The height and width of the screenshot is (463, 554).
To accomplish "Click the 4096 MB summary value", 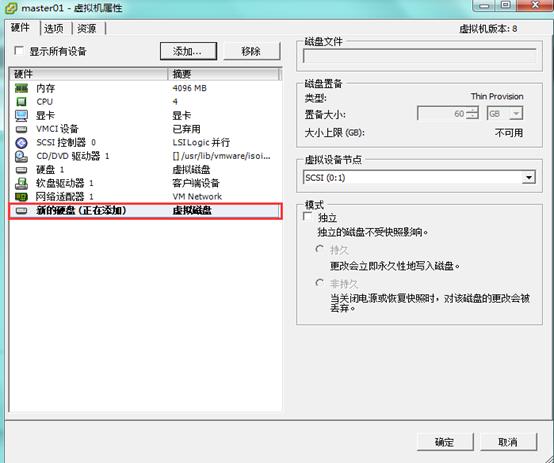I will click(190, 88).
